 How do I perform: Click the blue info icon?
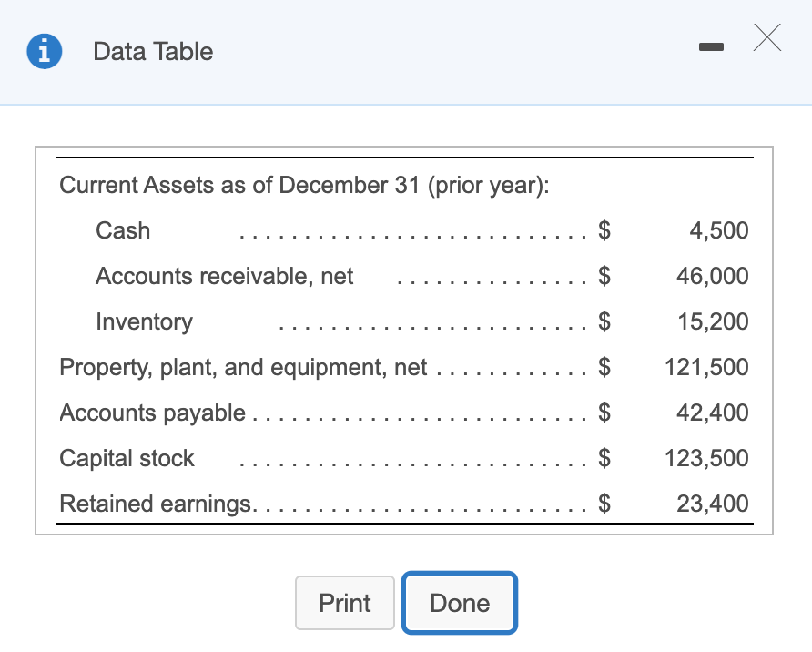45,51
